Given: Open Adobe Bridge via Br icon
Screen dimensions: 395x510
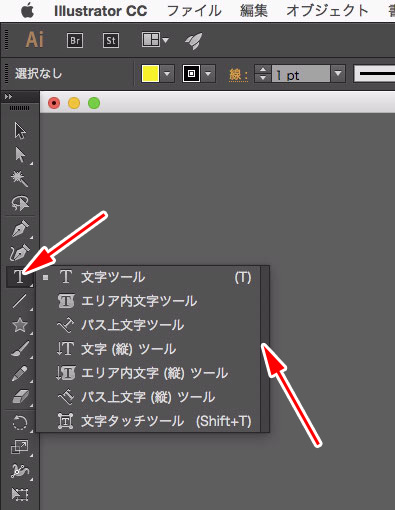Looking at the screenshot, I should click(x=75, y=40).
